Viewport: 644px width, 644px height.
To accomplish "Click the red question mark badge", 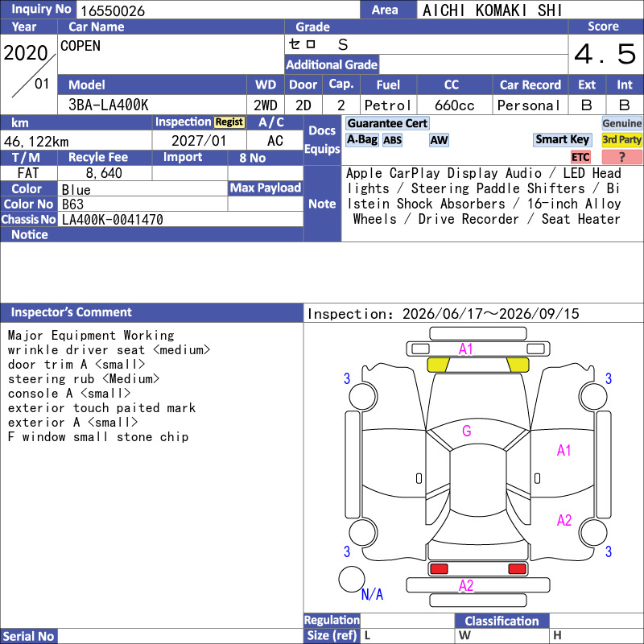I will [621, 157].
